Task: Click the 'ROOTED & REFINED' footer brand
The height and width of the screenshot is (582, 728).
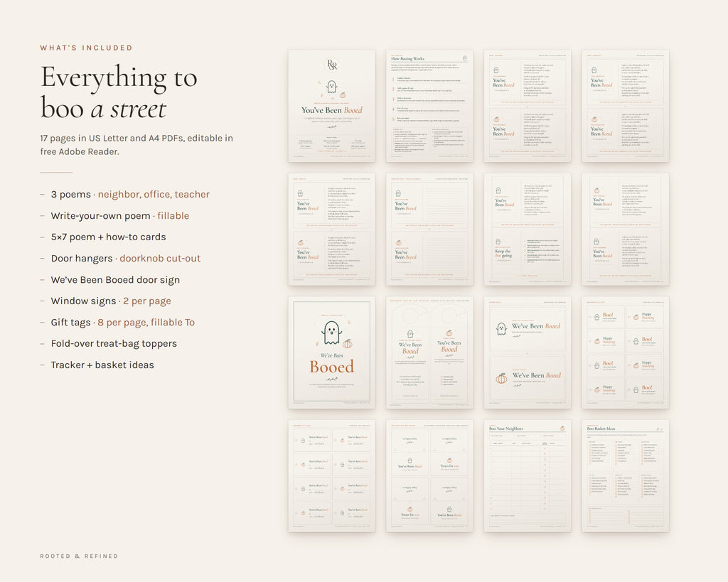Action: (79, 556)
